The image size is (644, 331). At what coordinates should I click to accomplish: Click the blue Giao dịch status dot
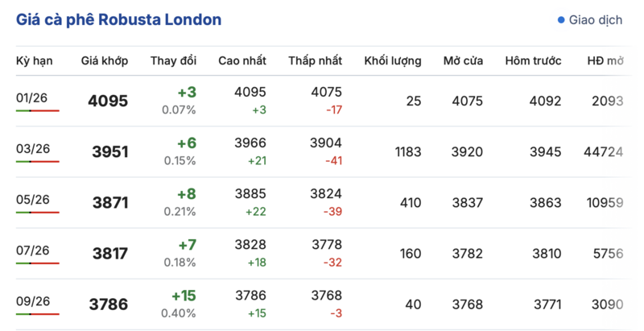point(561,20)
